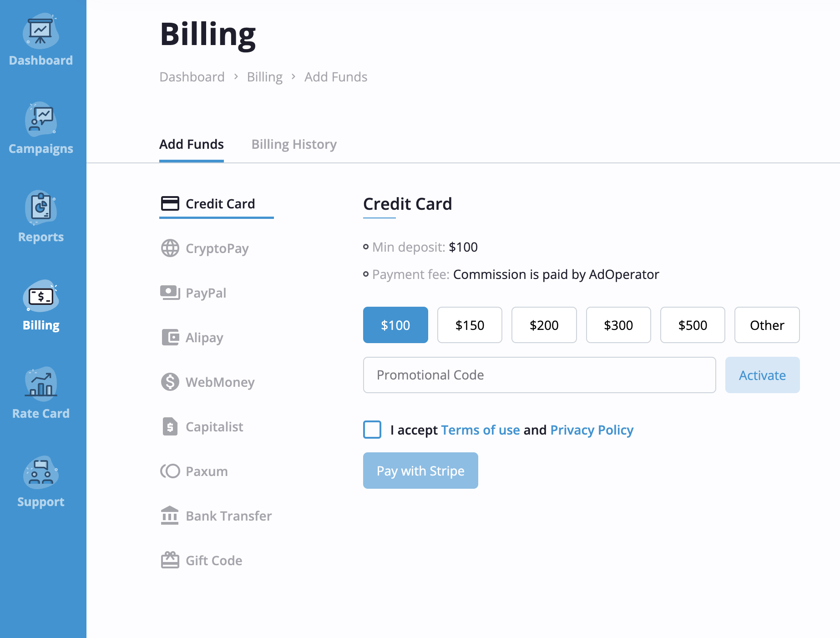The height and width of the screenshot is (638, 840).
Task: Open the Dashboard sidebar icon
Action: (x=41, y=31)
